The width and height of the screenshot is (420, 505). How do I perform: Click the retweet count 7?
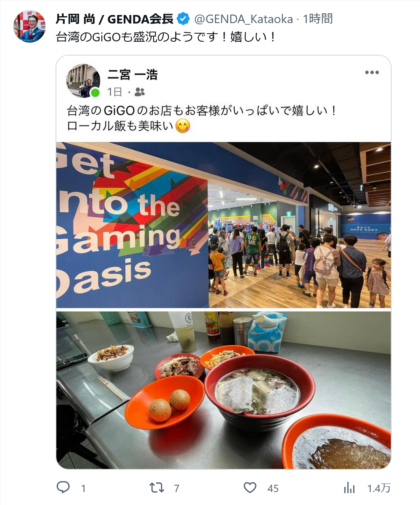pyautogui.click(x=177, y=488)
